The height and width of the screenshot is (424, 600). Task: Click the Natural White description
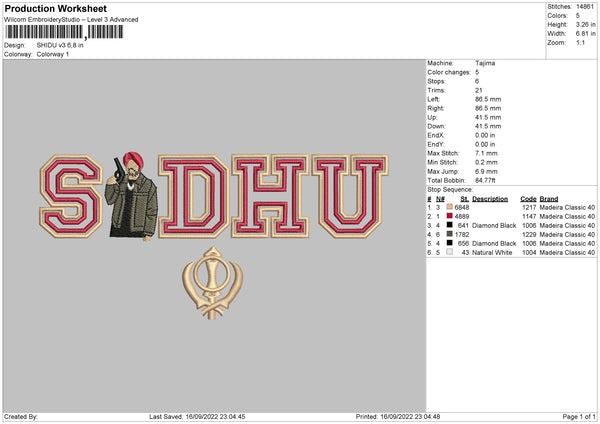(x=492, y=253)
